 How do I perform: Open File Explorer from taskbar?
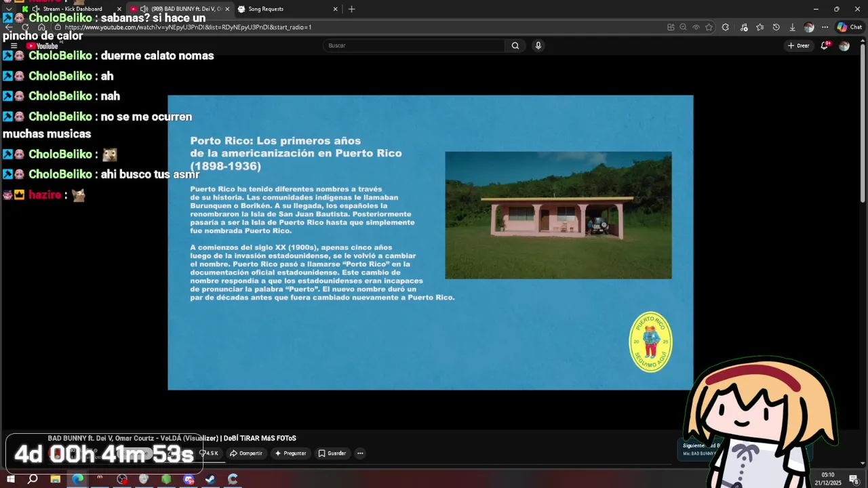(x=56, y=479)
